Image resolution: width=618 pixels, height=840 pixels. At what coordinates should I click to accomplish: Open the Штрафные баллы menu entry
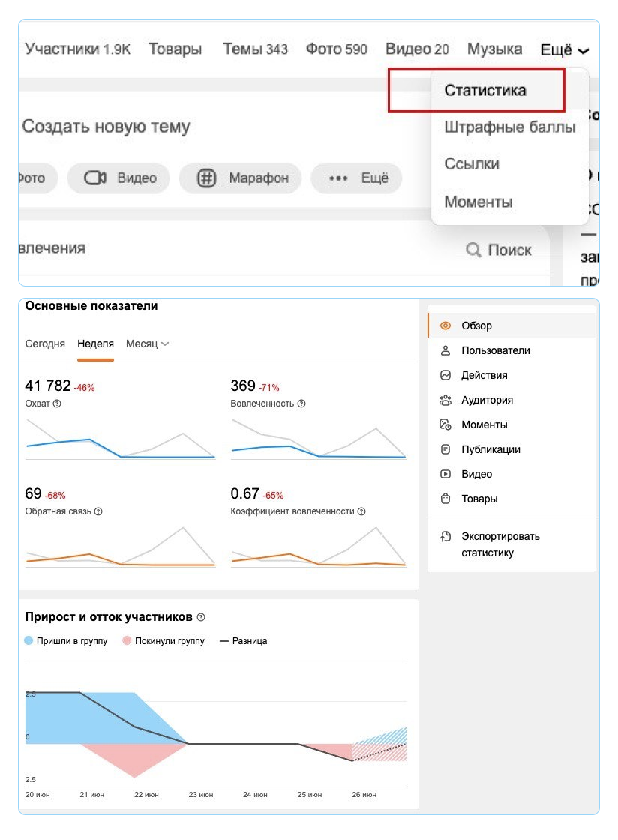[x=509, y=127]
